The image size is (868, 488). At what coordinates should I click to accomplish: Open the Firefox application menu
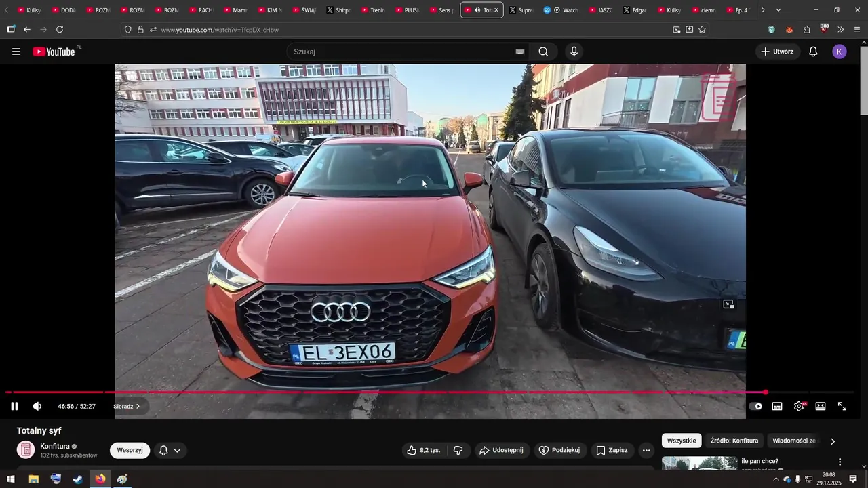pos(857,29)
